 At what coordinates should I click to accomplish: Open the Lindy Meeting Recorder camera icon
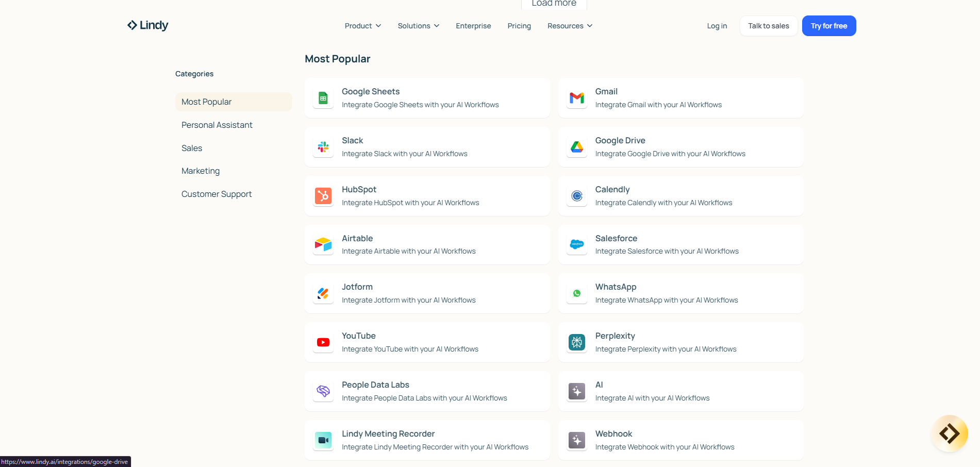tap(323, 440)
